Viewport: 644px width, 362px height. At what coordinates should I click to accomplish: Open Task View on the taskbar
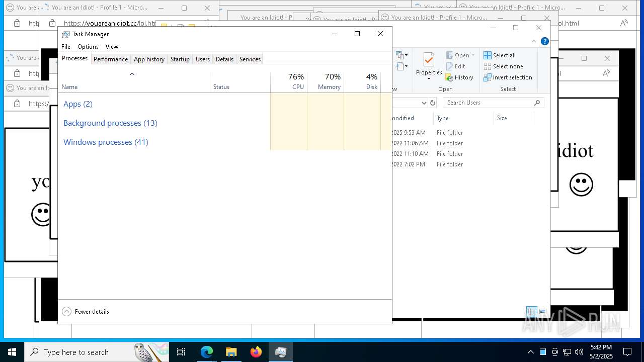(182, 352)
